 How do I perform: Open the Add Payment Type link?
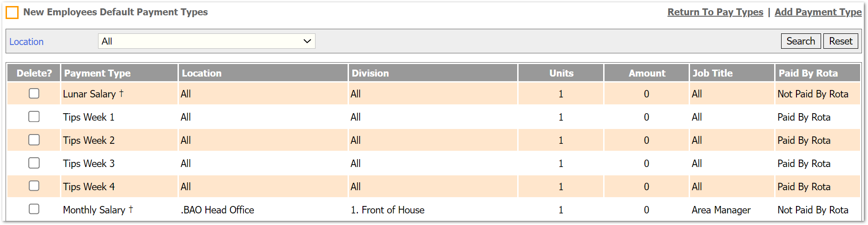(818, 12)
